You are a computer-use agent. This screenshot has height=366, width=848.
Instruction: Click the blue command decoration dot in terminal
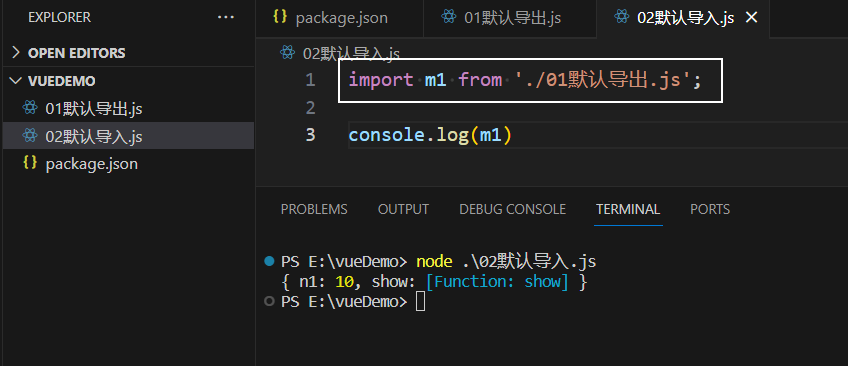tap(269, 262)
